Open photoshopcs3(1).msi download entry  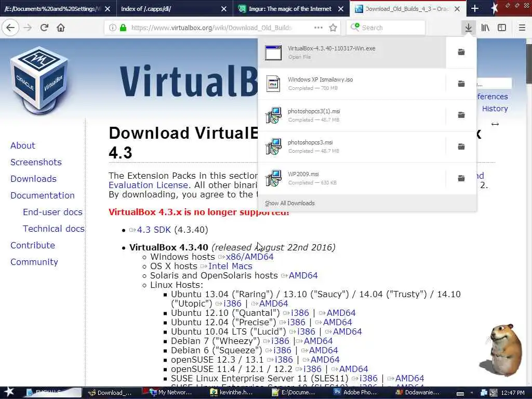(352, 115)
